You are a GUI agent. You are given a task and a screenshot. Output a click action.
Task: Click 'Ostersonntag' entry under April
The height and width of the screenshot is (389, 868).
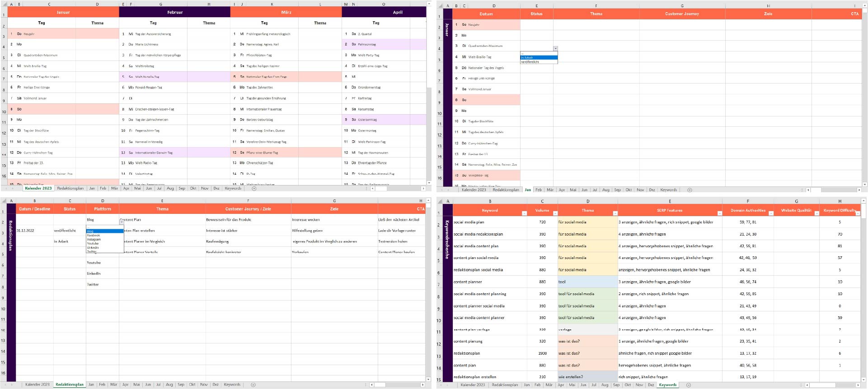367,120
